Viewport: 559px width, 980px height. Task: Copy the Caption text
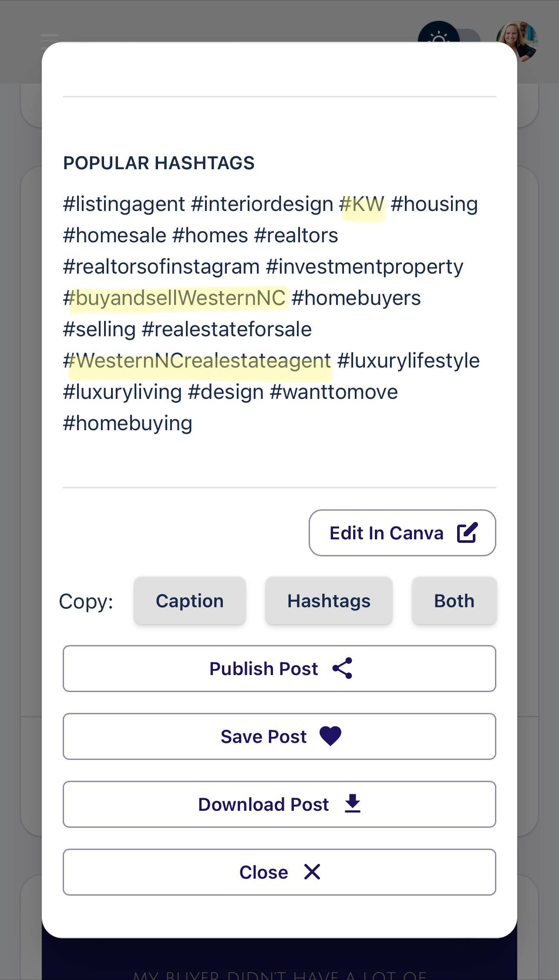[x=190, y=601]
